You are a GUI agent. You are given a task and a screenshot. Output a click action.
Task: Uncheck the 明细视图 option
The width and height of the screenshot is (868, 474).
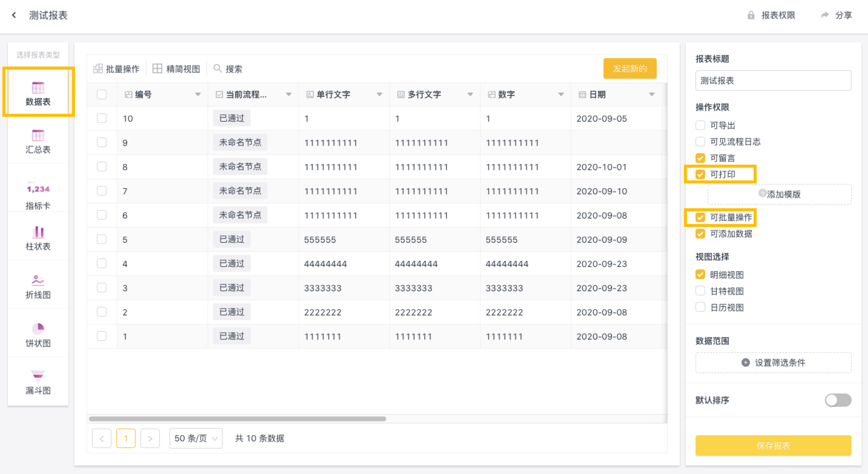tap(700, 275)
